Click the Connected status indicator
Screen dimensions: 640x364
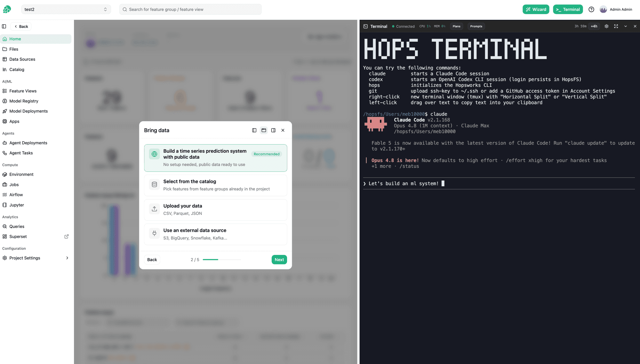(403, 26)
